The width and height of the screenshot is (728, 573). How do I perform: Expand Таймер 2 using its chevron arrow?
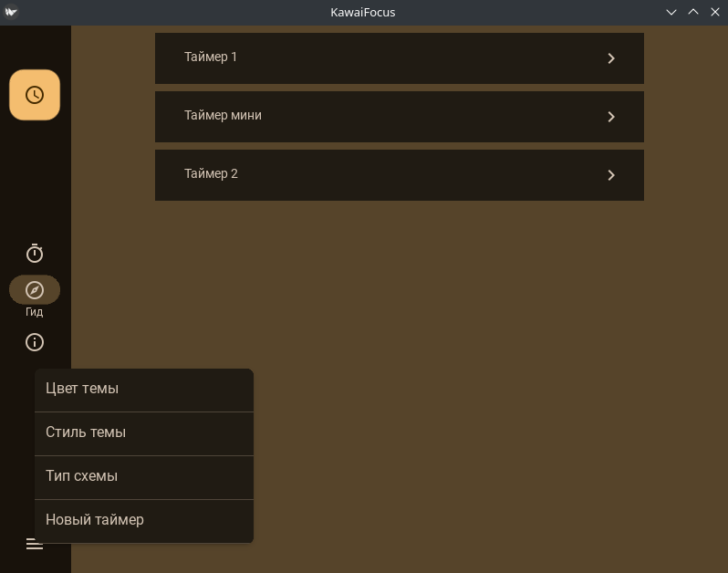pyautogui.click(x=611, y=175)
